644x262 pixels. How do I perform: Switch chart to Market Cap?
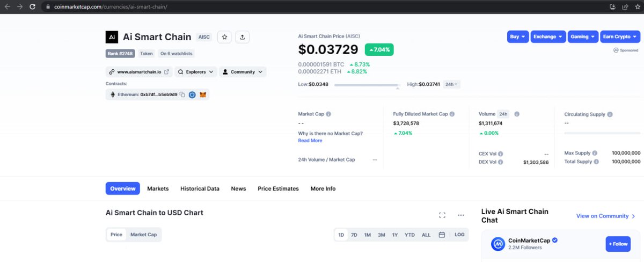point(143,235)
